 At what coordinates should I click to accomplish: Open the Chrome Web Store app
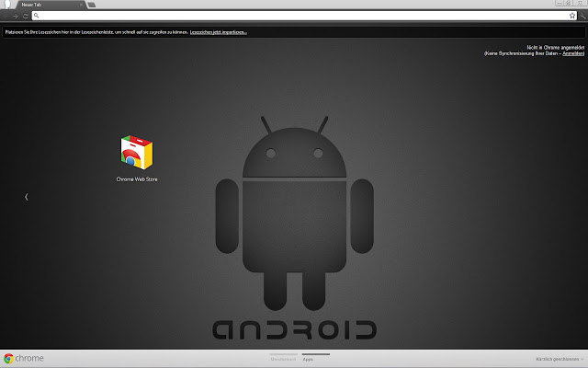point(137,153)
